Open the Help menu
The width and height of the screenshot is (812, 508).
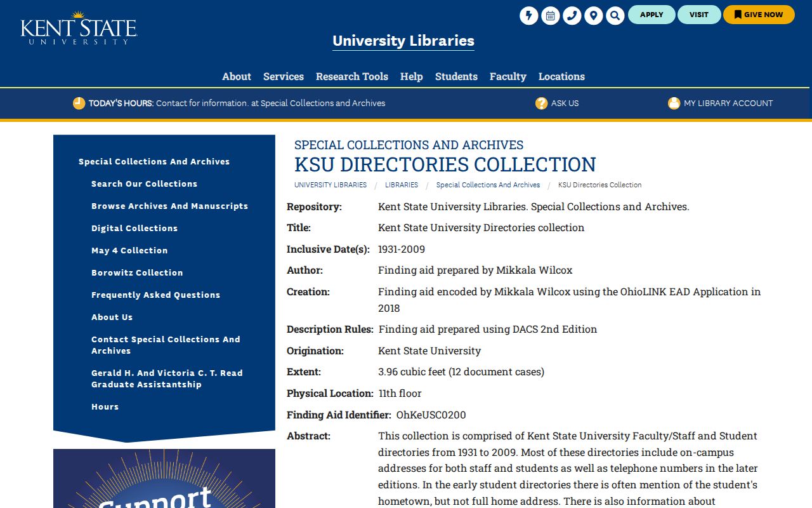pos(412,76)
